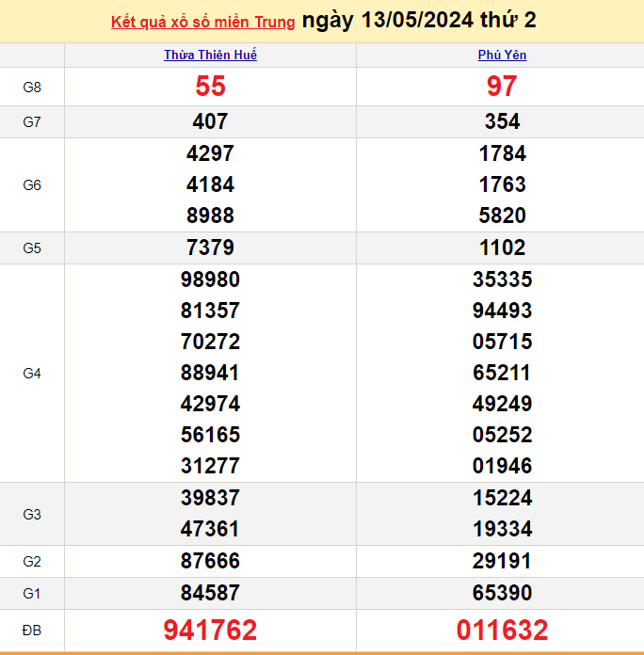This screenshot has width=644, height=655.
Task: Select G7 number 354
Action: click(x=502, y=121)
